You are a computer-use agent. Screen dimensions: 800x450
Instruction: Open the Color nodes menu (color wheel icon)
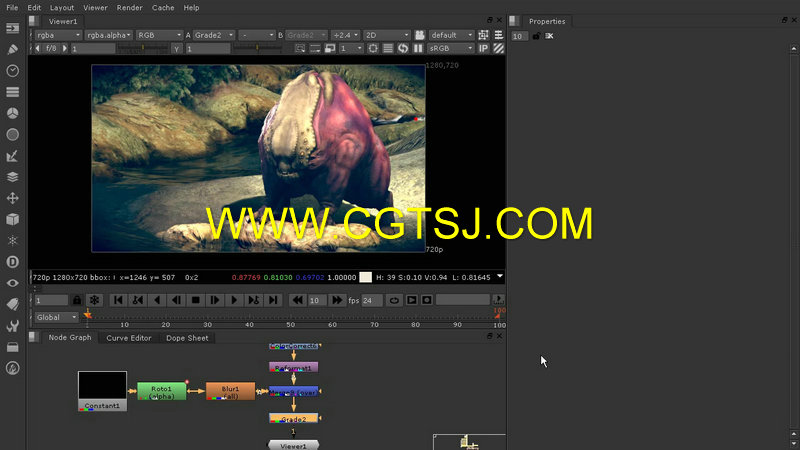(12, 113)
